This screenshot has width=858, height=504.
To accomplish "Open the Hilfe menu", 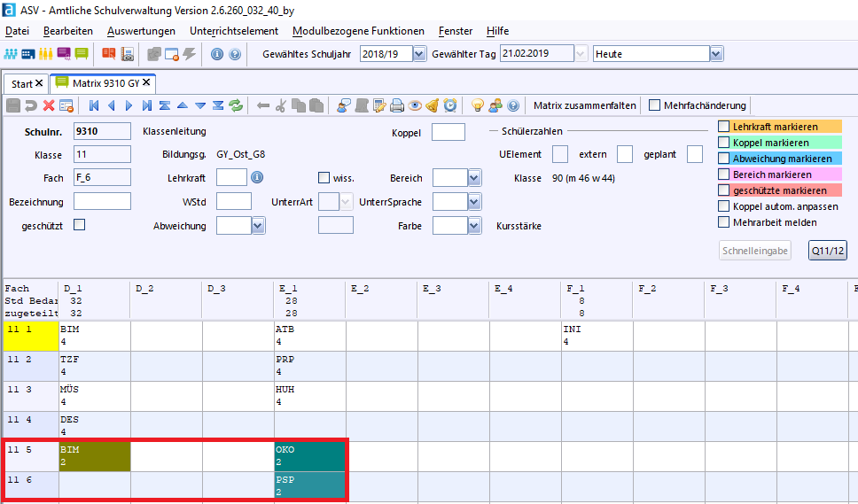I will click(x=497, y=31).
